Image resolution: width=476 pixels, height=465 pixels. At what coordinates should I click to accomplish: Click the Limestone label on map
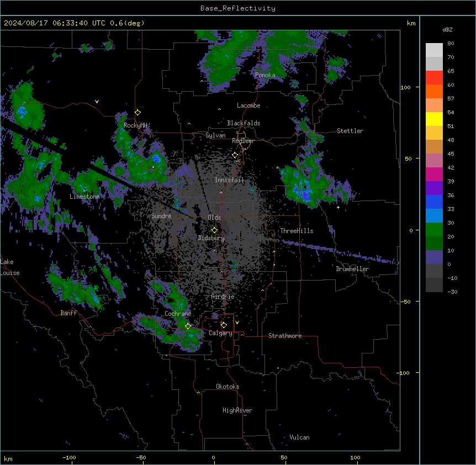84,197
